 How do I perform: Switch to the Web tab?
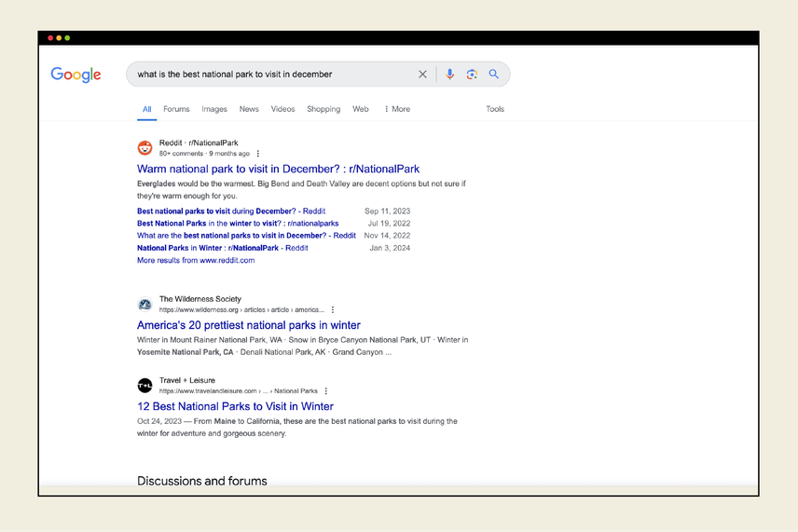pyautogui.click(x=361, y=109)
